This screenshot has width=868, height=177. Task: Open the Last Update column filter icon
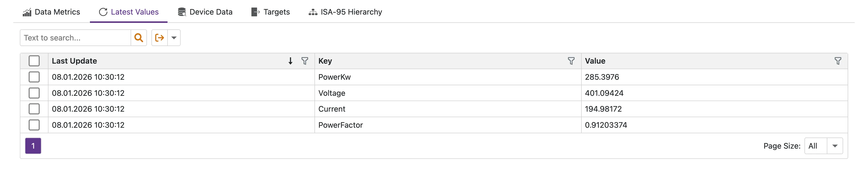[x=305, y=61]
